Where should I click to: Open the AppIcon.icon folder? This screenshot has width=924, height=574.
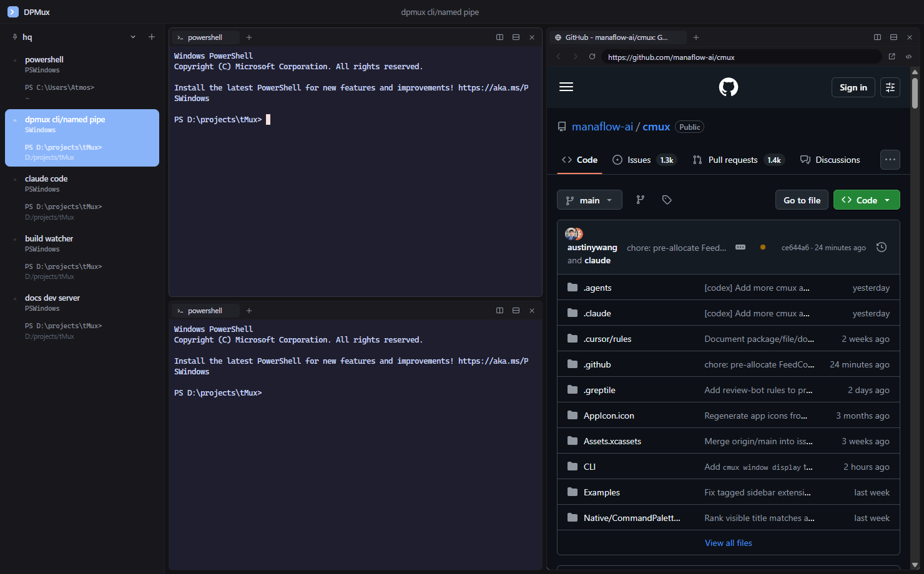coord(609,416)
